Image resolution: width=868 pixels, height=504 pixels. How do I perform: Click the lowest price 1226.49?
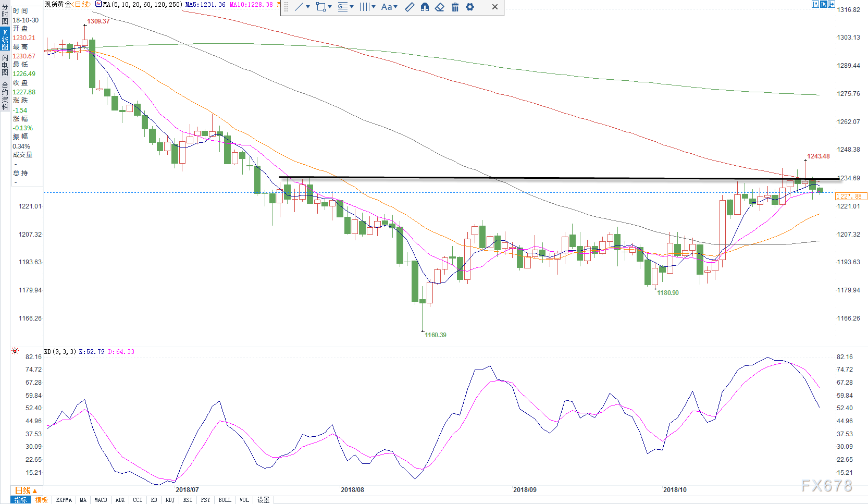pyautogui.click(x=24, y=74)
